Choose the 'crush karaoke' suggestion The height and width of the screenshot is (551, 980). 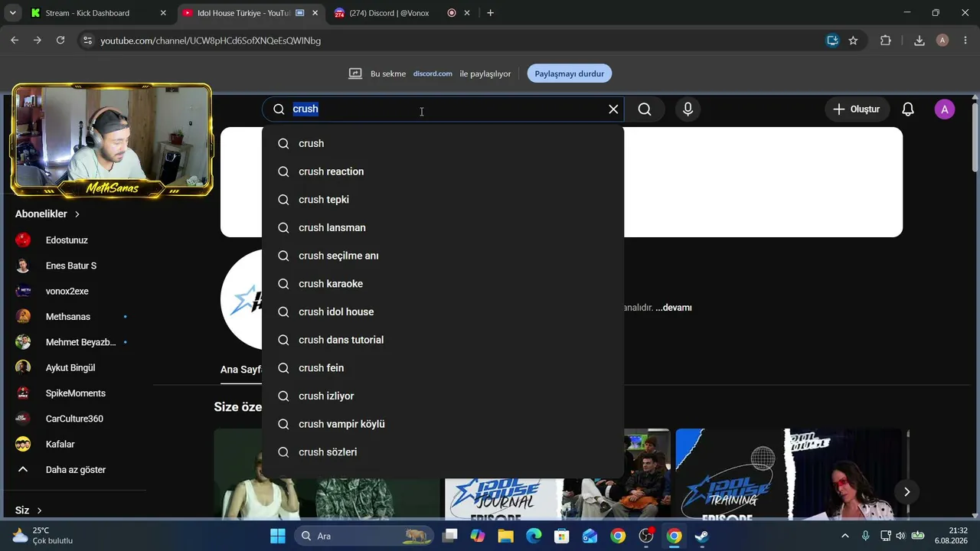[x=443, y=284]
